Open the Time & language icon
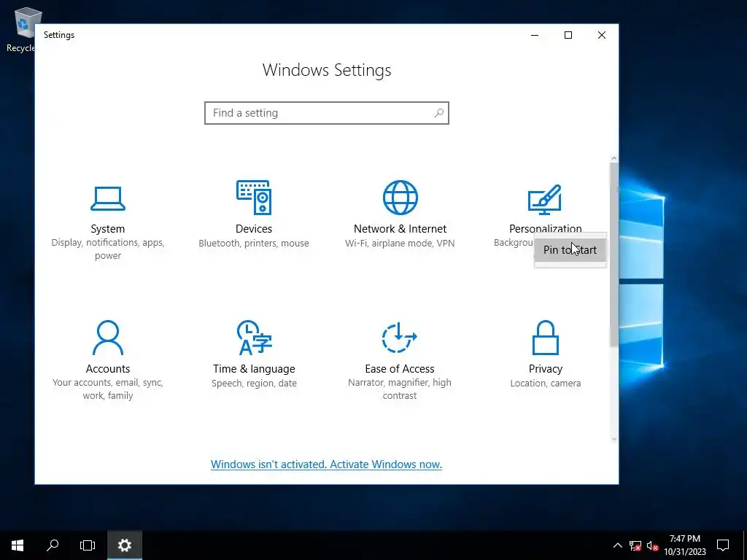Viewport: 747px width, 560px height. coord(254,338)
